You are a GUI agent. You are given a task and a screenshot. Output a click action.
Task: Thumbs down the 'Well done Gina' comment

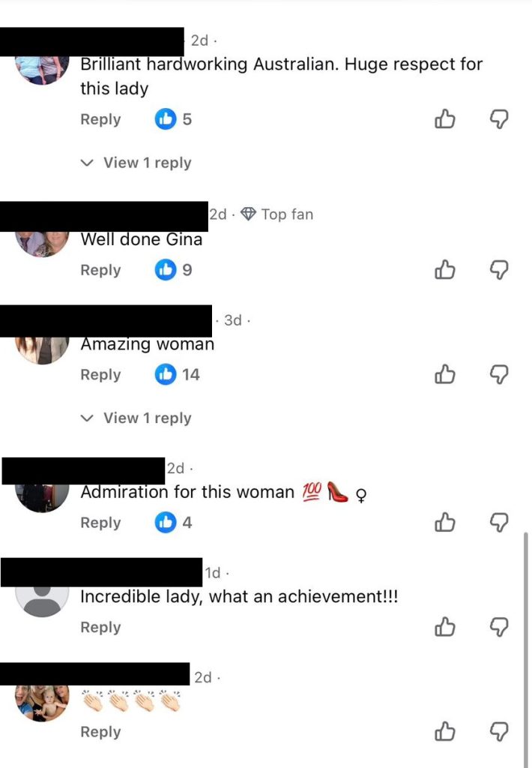[499, 269]
